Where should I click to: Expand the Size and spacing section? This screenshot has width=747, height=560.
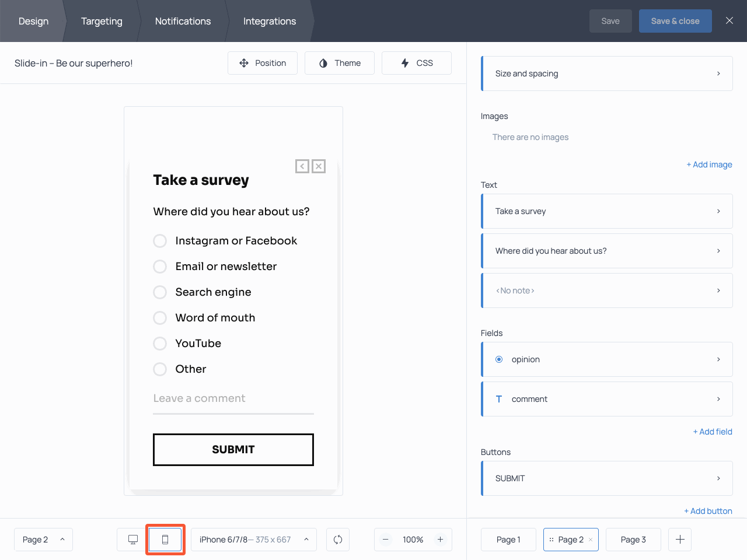pos(607,73)
